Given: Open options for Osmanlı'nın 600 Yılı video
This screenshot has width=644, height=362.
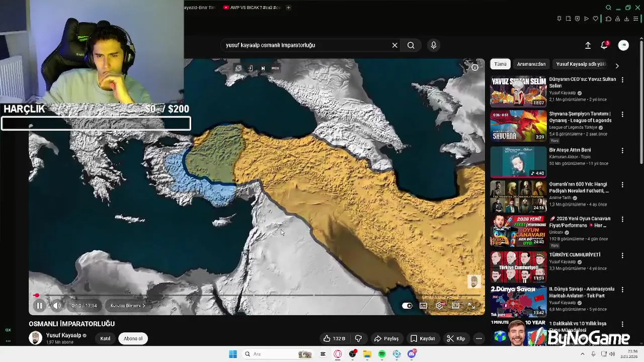Looking at the screenshot, I should pyautogui.click(x=622, y=185).
